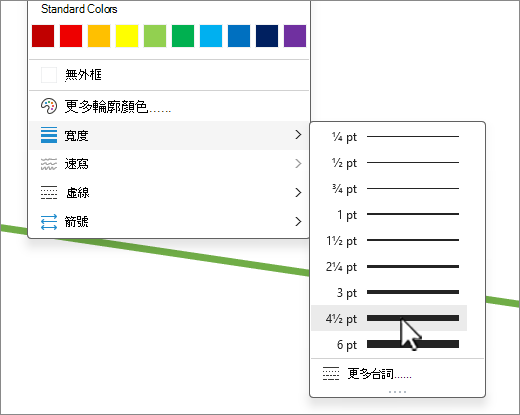Viewport: 520px width, 415px height.
Task: Pick the light blue standard color
Action: [211, 36]
